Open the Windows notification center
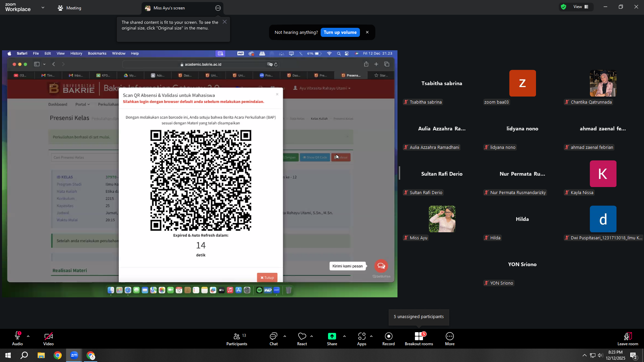 click(634, 355)
